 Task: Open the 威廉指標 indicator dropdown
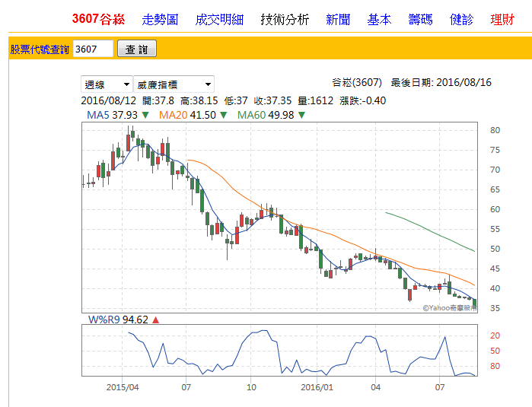pyautogui.click(x=174, y=84)
